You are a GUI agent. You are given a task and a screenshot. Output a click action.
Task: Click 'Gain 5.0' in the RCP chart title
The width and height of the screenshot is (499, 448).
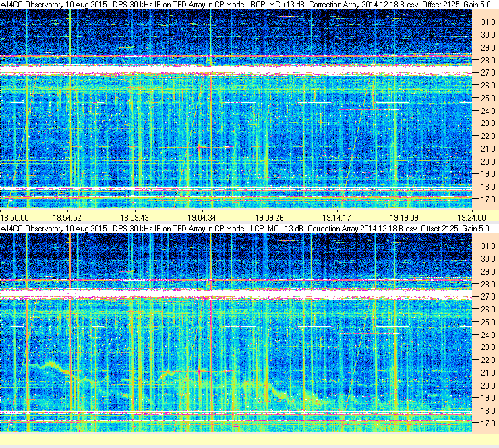pos(477,5)
